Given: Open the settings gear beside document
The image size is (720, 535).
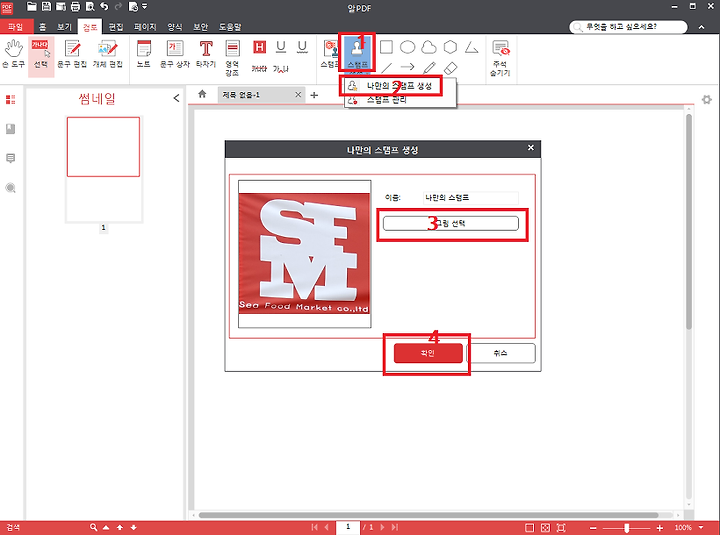Looking at the screenshot, I should [x=707, y=100].
